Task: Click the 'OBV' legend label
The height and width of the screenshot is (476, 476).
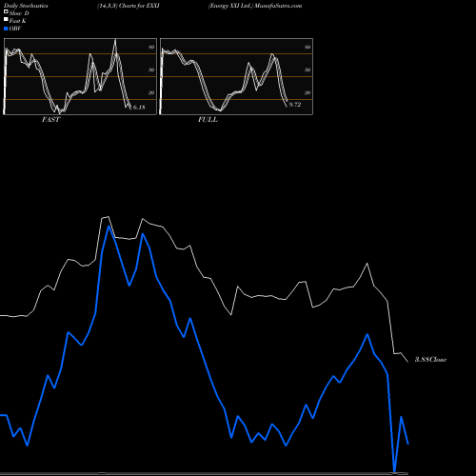Action: (x=15, y=29)
